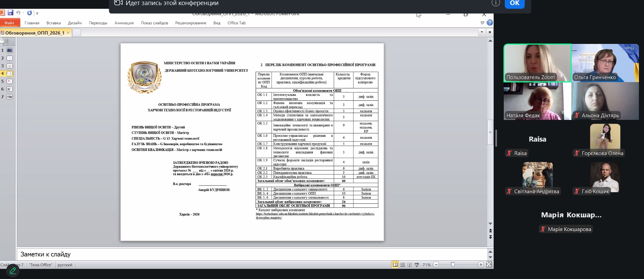The image size is (644, 279).
Task: Open PowerPoint Help question mark icon
Action: tap(490, 23)
